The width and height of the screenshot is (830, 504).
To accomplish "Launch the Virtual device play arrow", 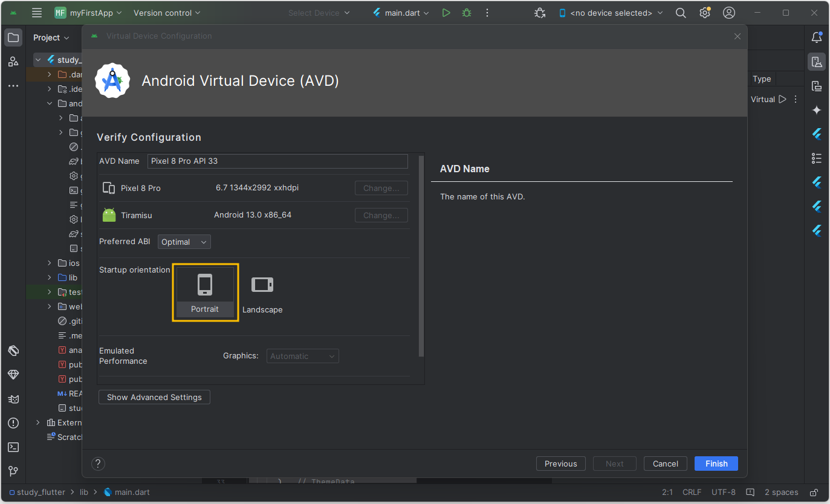I will tap(782, 99).
